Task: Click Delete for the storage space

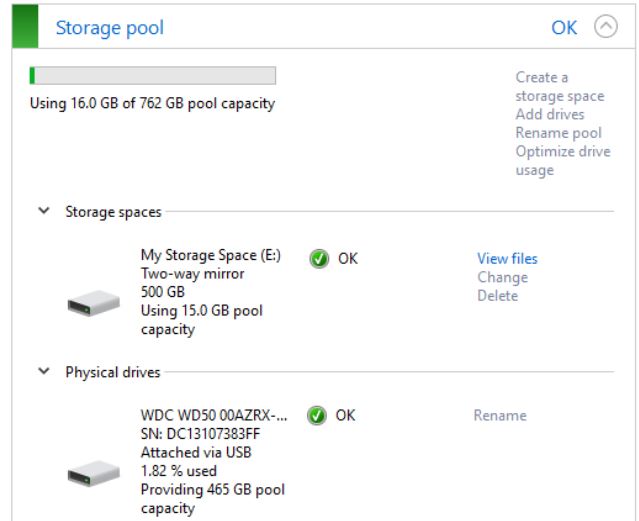Action: 498,296
